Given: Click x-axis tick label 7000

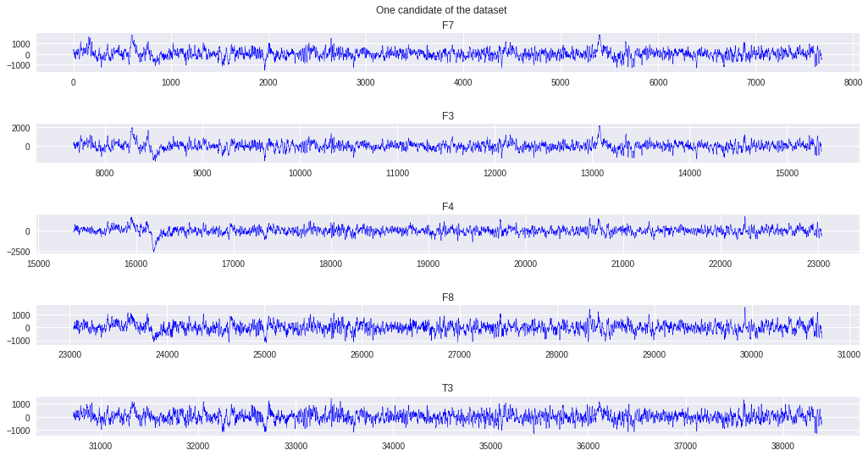Looking at the screenshot, I should [x=755, y=82].
